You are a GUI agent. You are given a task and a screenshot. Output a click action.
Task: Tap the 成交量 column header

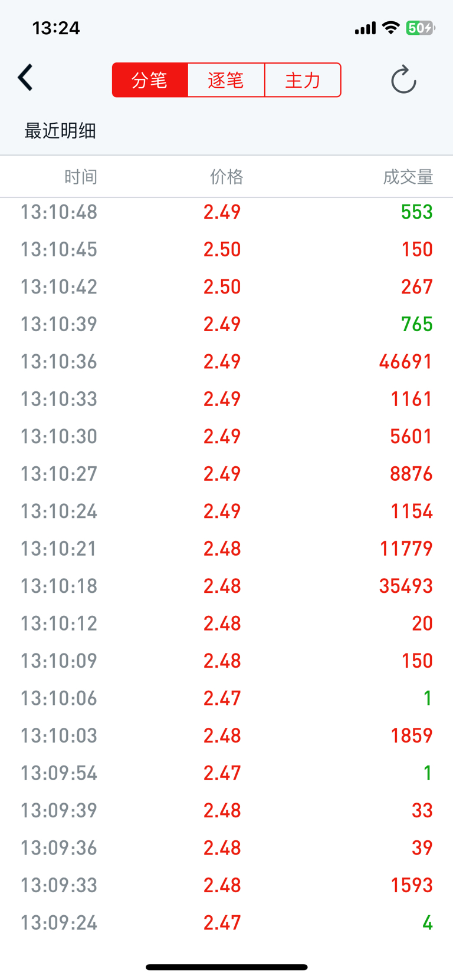(408, 177)
